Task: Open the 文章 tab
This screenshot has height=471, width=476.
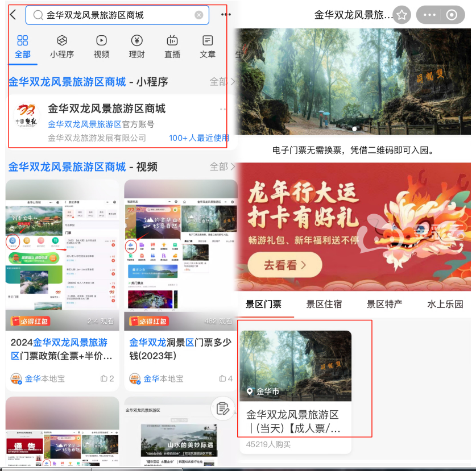Action: pos(208,47)
